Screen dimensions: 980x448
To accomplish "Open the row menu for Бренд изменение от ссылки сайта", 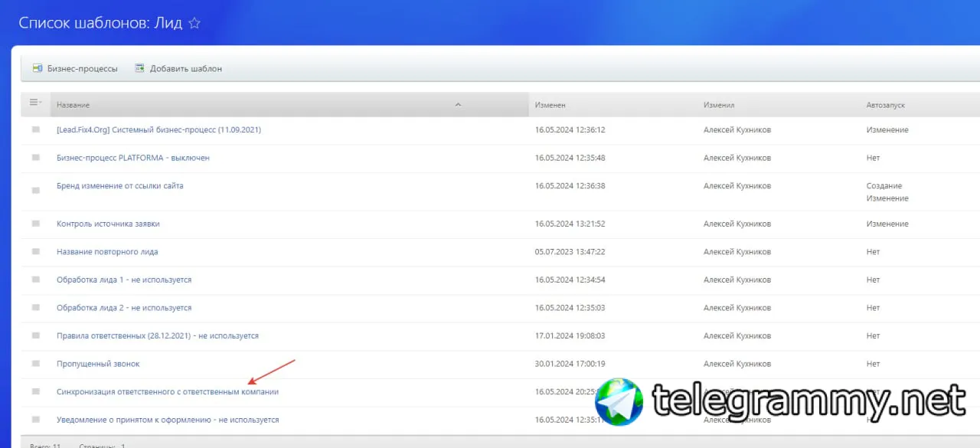I will [x=35, y=191].
